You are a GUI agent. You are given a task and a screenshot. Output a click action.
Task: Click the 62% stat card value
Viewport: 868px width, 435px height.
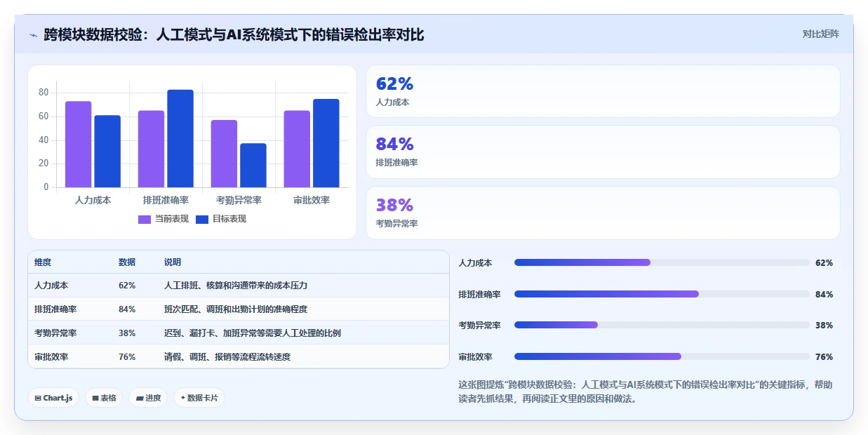(x=394, y=84)
